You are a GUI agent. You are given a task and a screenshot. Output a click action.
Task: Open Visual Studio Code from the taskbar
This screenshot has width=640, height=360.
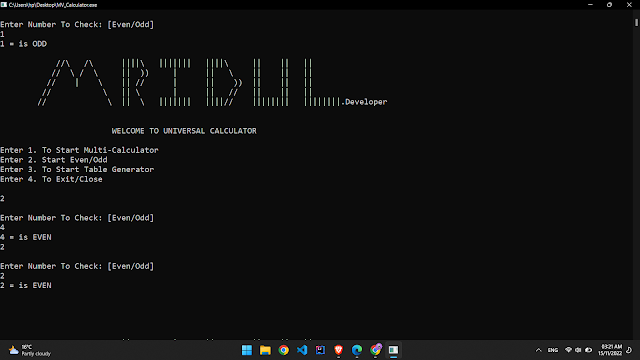pyautogui.click(x=302, y=350)
